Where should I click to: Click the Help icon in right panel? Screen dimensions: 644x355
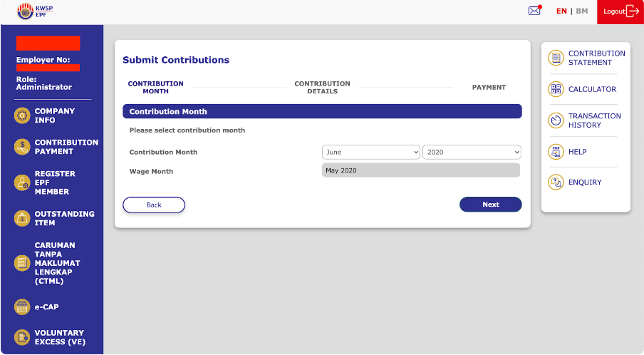click(556, 152)
